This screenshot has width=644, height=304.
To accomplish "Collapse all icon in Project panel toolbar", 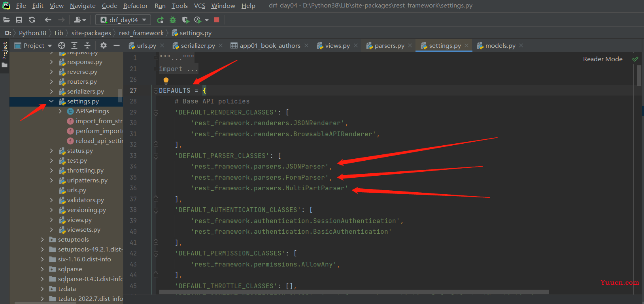I will pyautogui.click(x=87, y=45).
